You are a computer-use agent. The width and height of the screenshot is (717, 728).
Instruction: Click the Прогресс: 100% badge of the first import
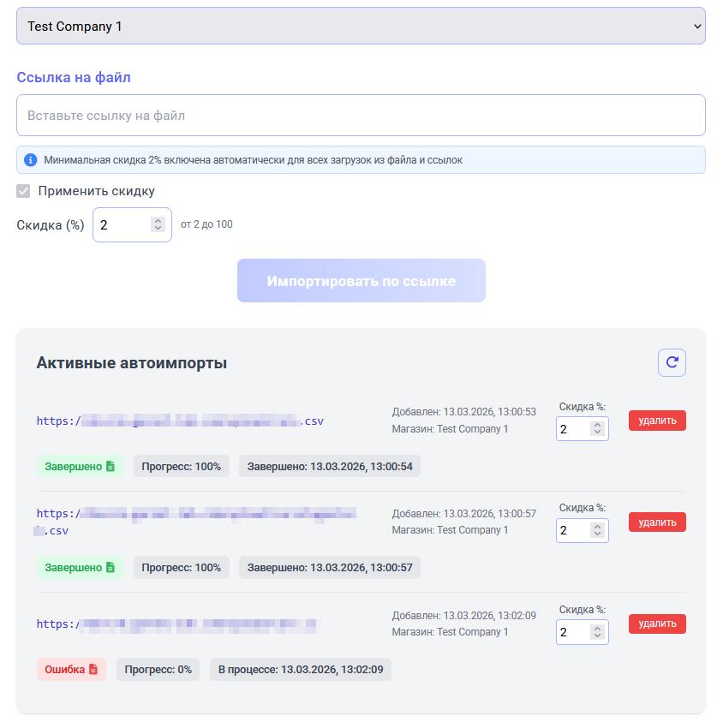[x=181, y=467]
